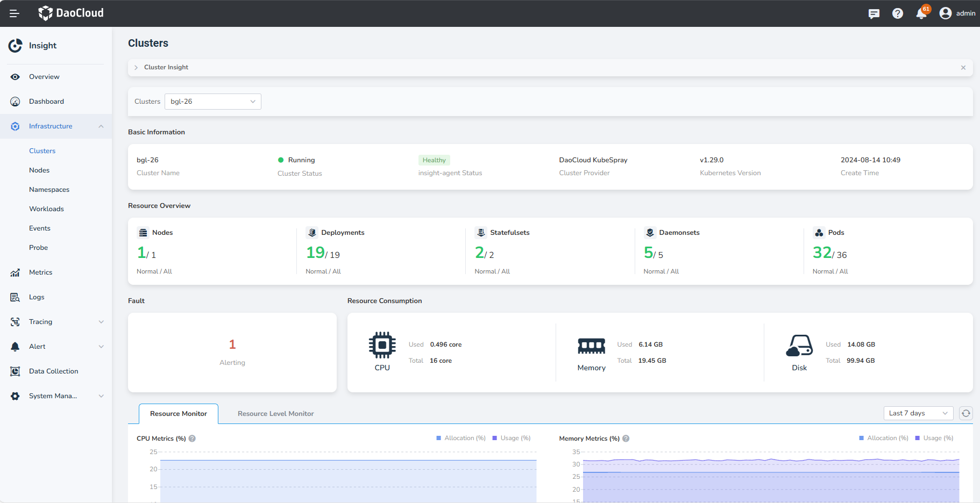Click the hamburger menu icon
The image size is (980, 503).
15,13
